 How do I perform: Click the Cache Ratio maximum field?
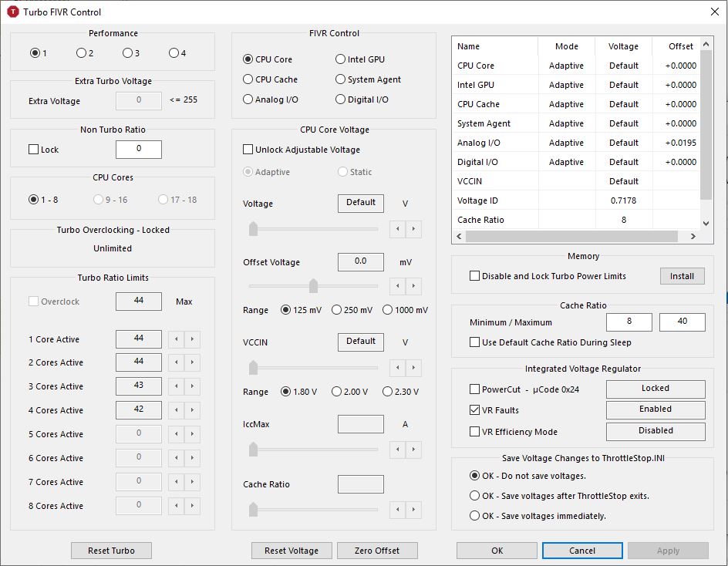(682, 322)
